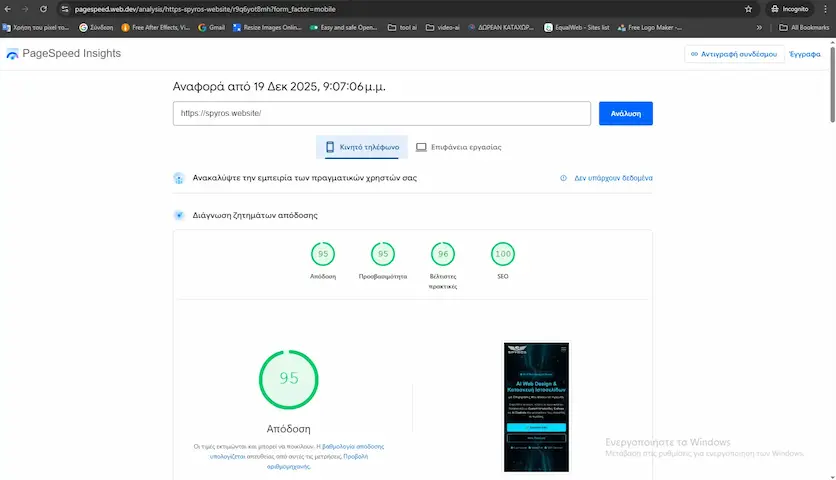The height and width of the screenshot is (480, 836).
Task: Select the Απόδοση score gauge 95
Action: pos(323,254)
